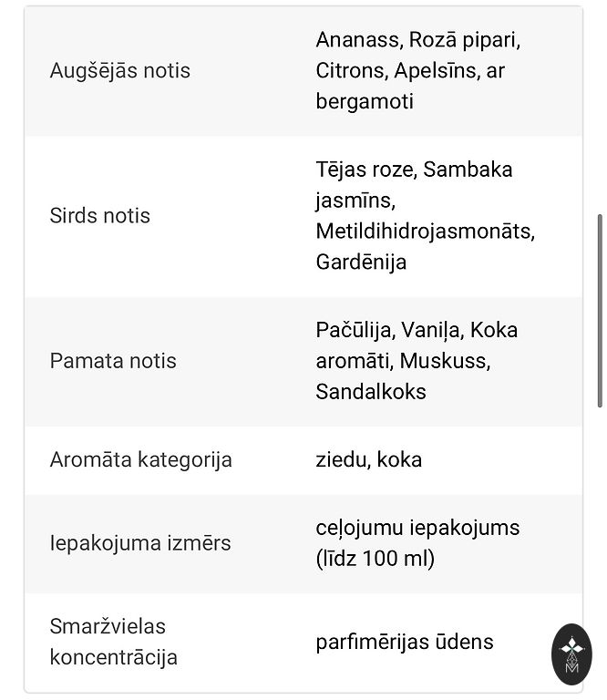Tap the 'parfimērijas ūdens' value
607x700 pixels.
click(405, 642)
